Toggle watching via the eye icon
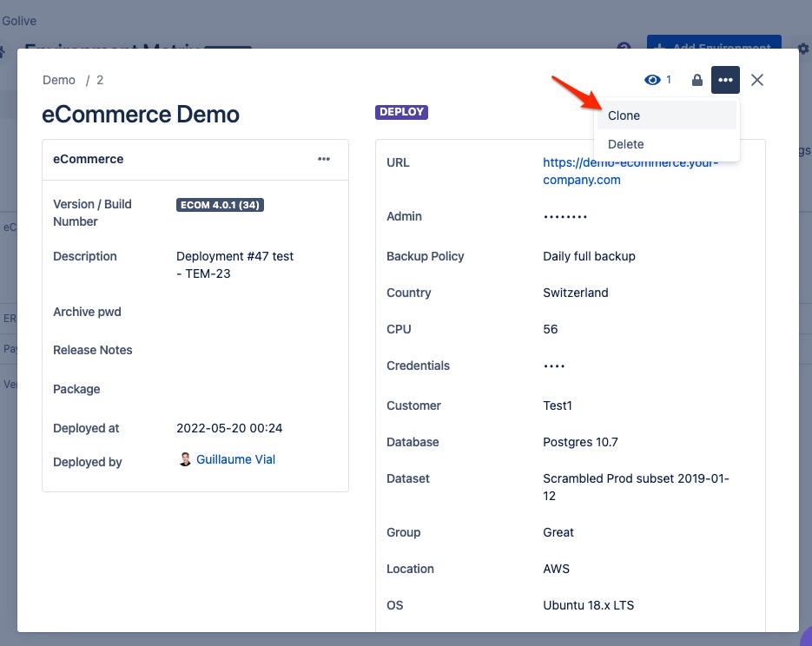This screenshot has height=646, width=812. [x=653, y=80]
